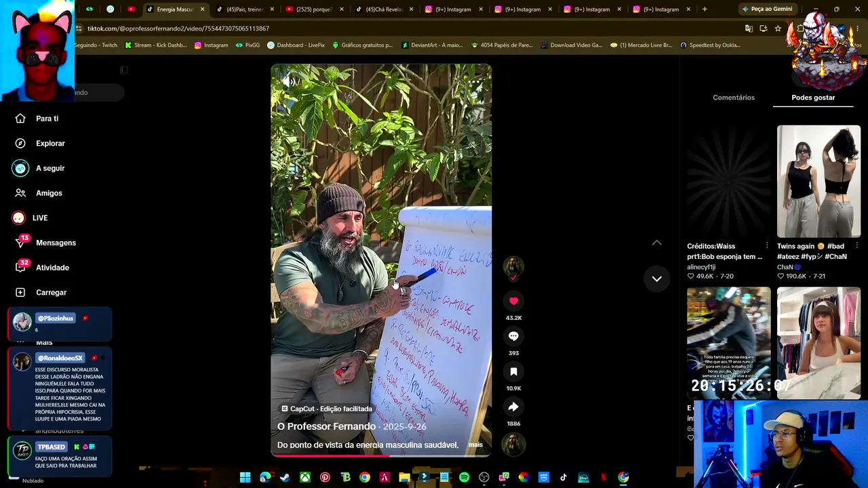
Task: Open the Stream - Kick Dashboard bookmark
Action: pyautogui.click(x=156, y=45)
